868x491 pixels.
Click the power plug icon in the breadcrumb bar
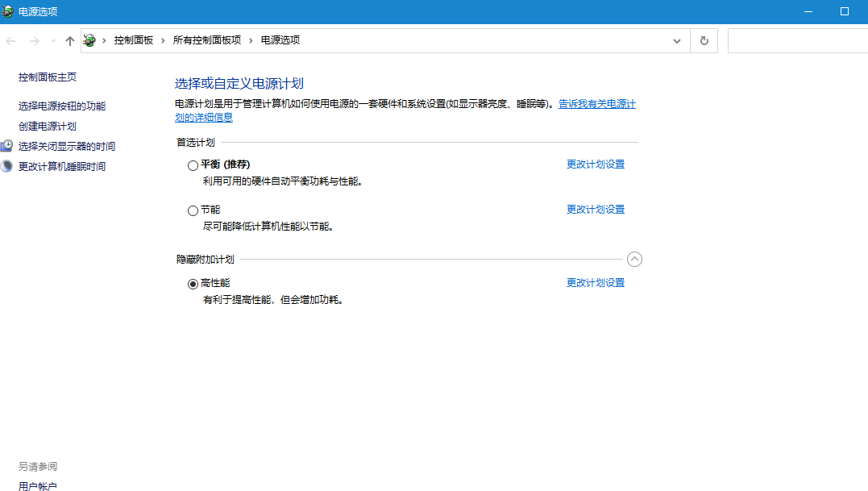89,40
